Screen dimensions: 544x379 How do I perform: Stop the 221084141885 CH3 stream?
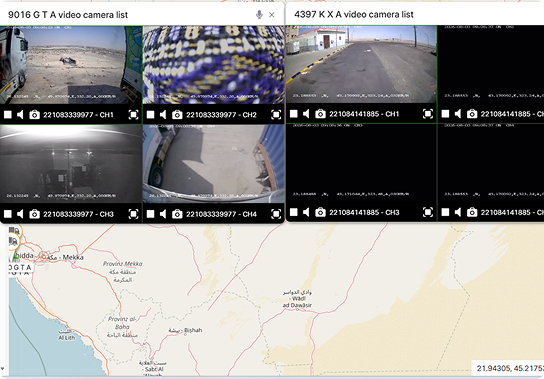click(294, 212)
